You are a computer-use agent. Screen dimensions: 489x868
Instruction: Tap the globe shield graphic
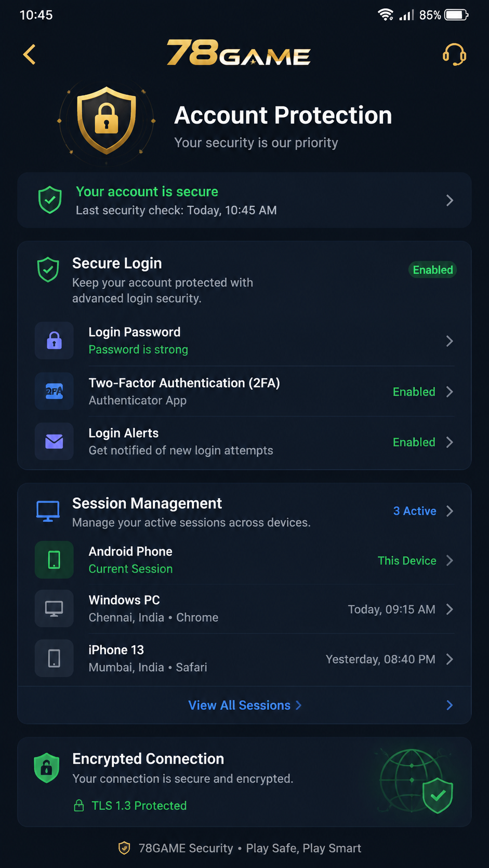pyautogui.click(x=416, y=781)
